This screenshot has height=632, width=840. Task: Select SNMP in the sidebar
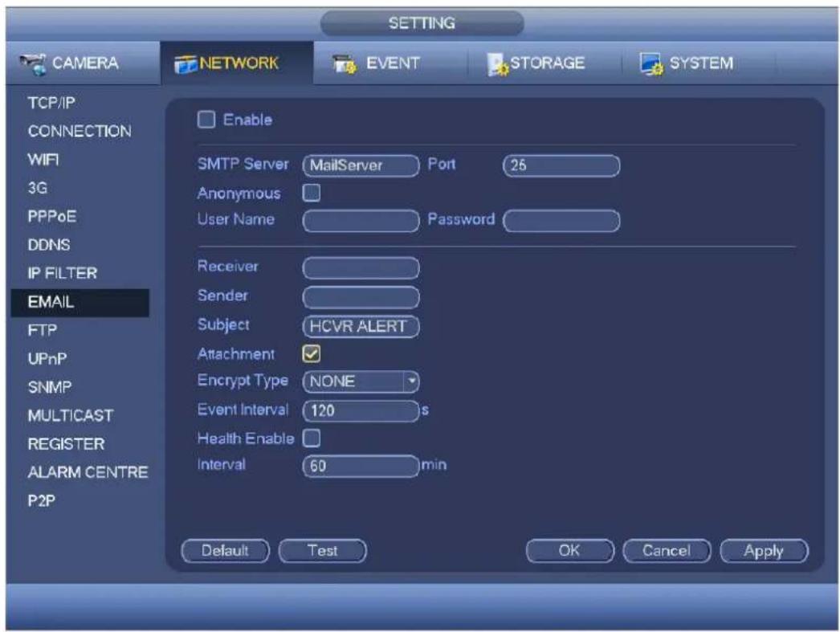point(50,387)
